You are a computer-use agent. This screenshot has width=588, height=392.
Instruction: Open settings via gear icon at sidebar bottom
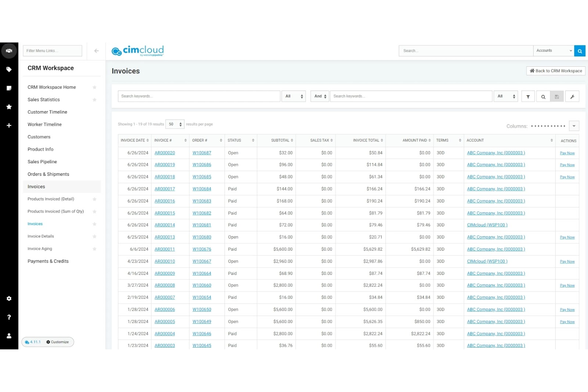[9, 298]
